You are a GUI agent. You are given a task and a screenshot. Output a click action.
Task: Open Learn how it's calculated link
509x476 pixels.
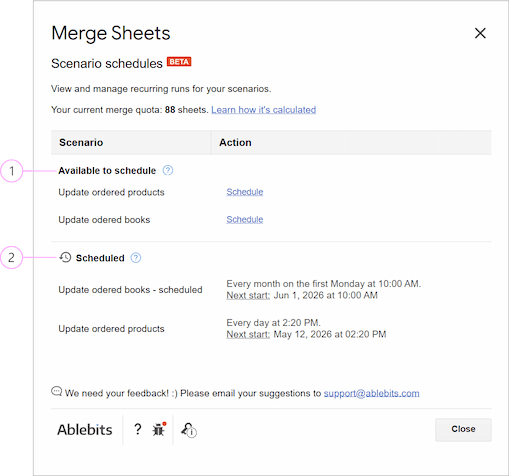[x=264, y=110]
